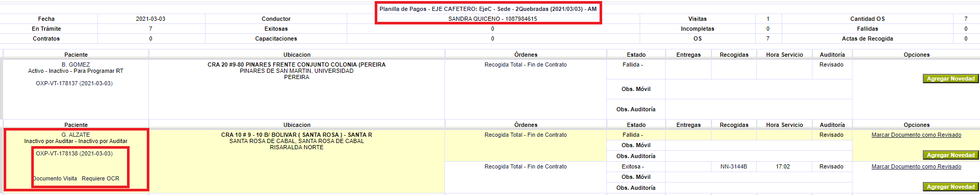980x195 pixels.
Task: Open order OXP-VT-178137 (2021-03-03)
Action: [x=74, y=83]
